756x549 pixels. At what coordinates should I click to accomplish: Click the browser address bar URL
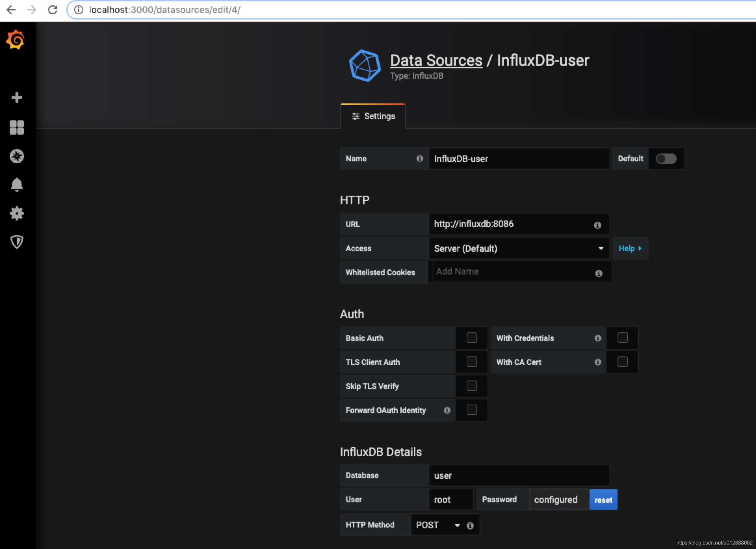[165, 10]
